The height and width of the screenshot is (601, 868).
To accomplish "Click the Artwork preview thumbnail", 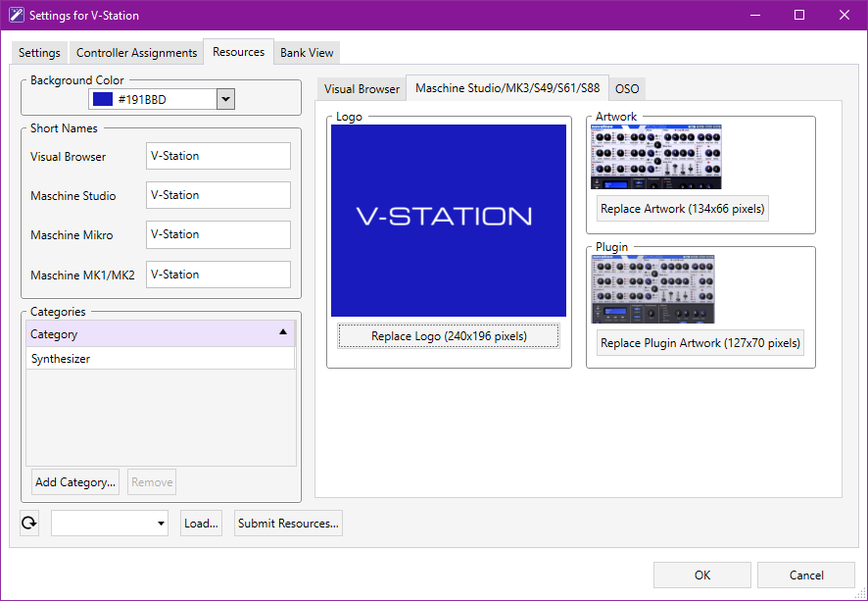I will pos(656,157).
